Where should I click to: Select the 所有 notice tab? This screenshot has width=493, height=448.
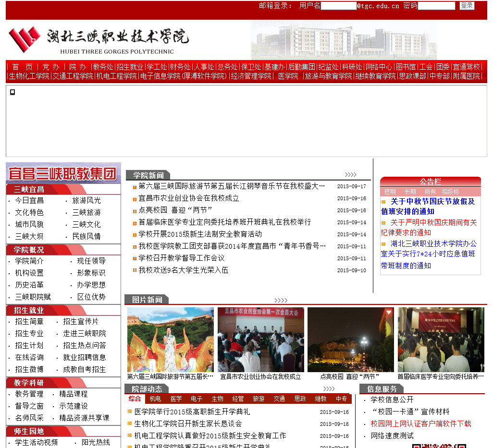coord(430,192)
